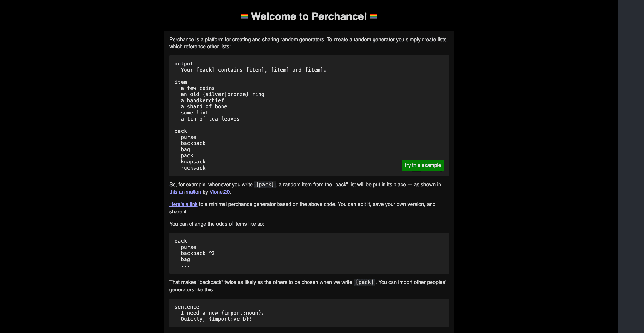The image size is (644, 333).
Task: Click the 'Quickly, {import:verb}!' line
Action: pos(216,319)
